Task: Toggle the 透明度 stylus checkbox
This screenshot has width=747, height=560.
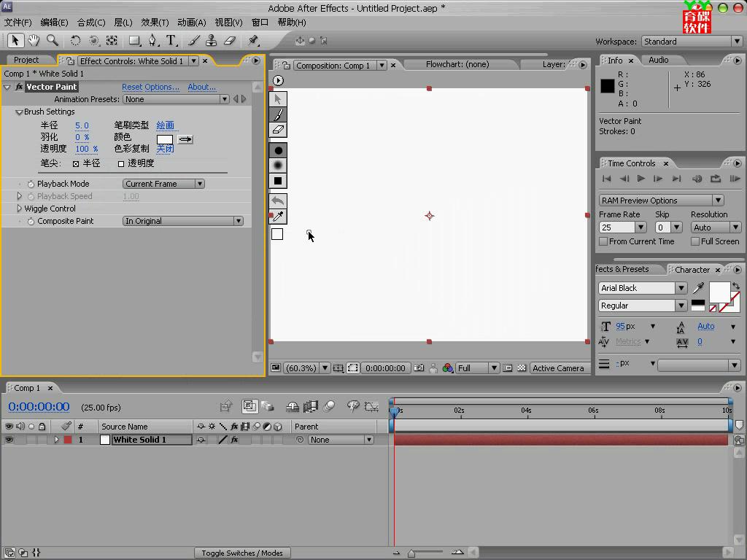Action: (x=121, y=164)
